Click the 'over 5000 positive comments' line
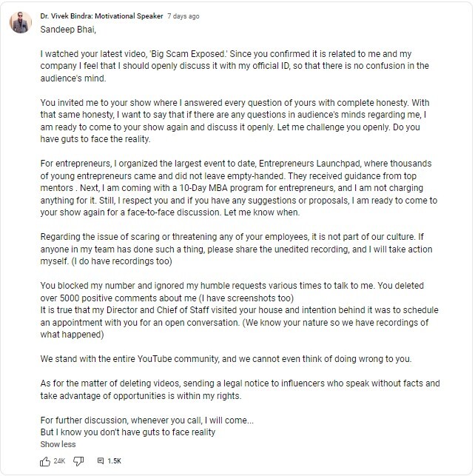This screenshot has height=476, width=475. pos(167,298)
